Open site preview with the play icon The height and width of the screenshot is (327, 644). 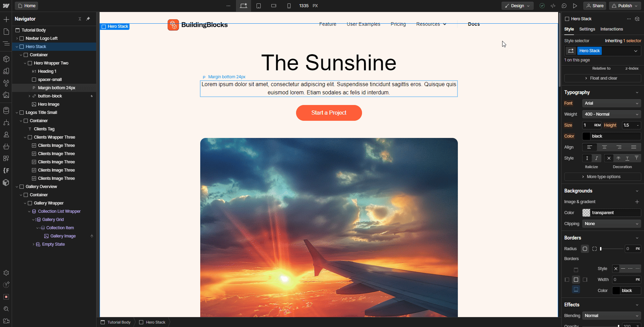click(575, 6)
